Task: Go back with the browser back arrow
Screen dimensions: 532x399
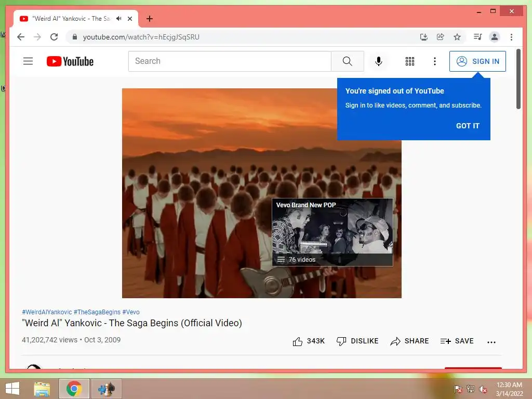Action: coord(21,37)
